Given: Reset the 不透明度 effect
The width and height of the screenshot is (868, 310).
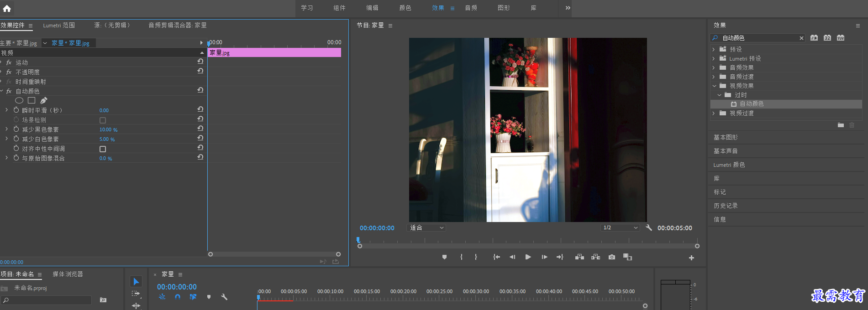Looking at the screenshot, I should [x=200, y=71].
